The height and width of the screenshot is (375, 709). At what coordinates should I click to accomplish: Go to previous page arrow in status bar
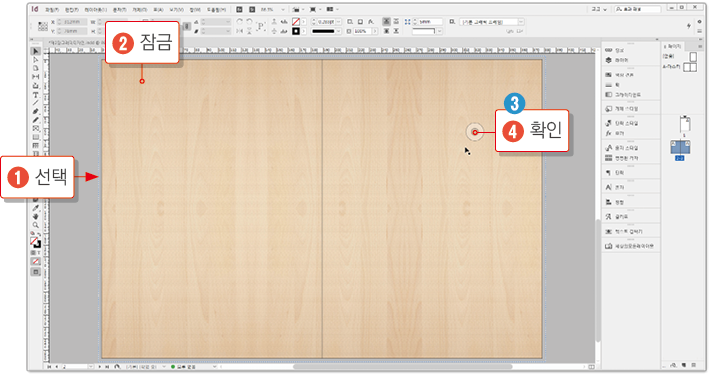coord(56,367)
